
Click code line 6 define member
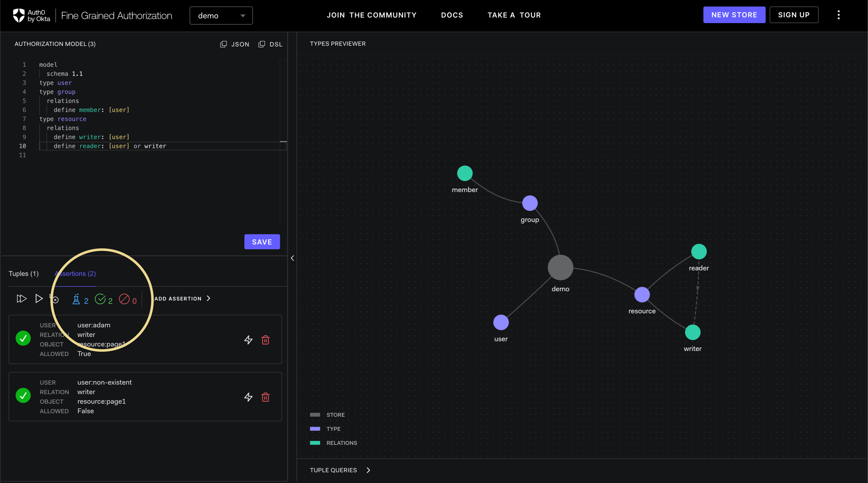click(x=91, y=110)
